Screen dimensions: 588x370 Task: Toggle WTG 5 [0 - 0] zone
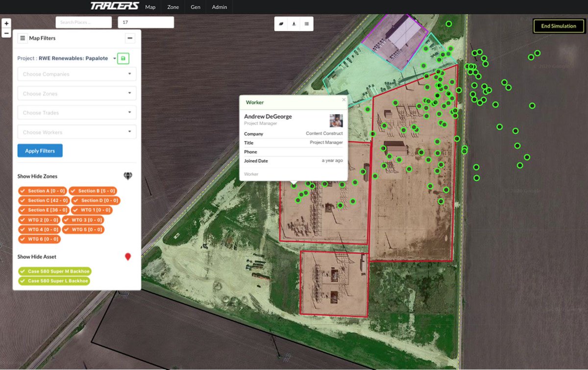83,229
